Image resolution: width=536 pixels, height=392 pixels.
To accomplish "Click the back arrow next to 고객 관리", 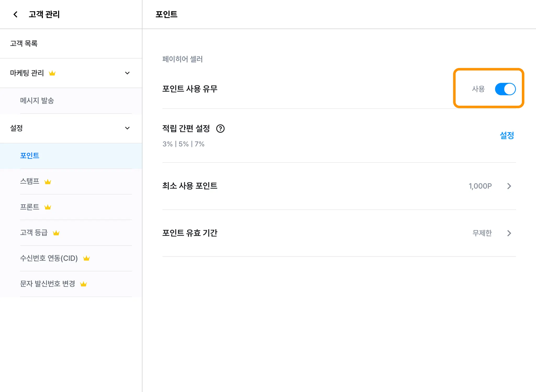I will 15,14.
